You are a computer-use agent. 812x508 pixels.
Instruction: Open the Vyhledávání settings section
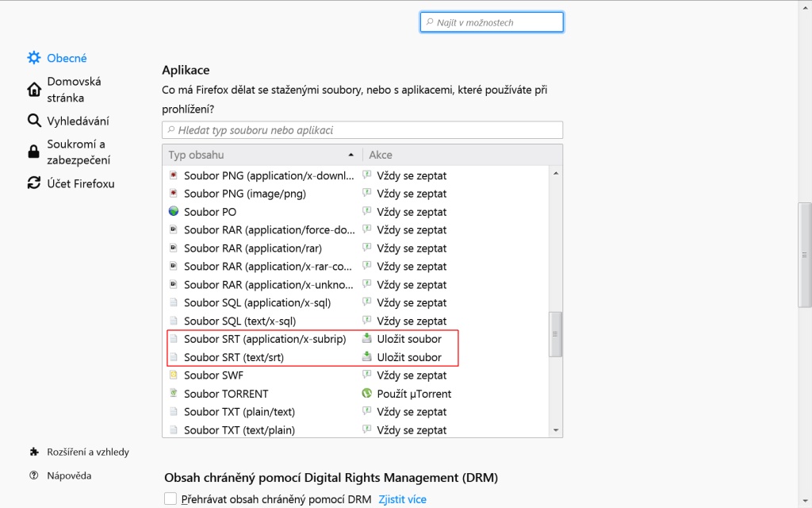point(78,121)
